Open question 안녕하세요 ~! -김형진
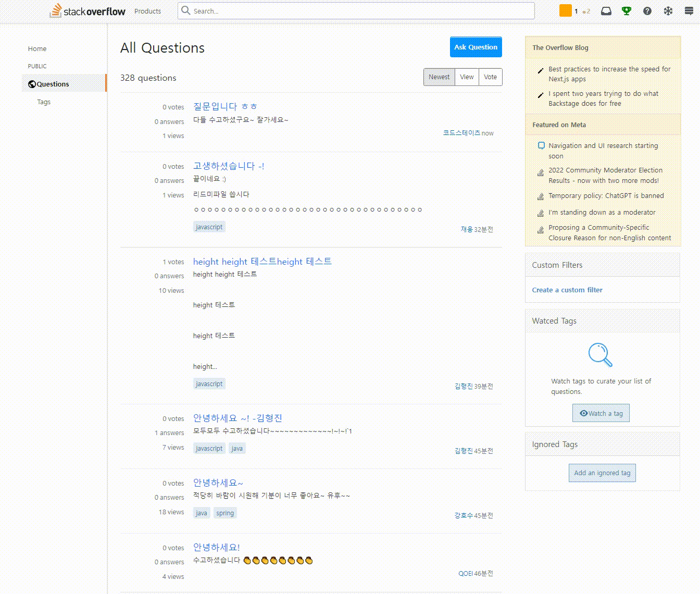 [x=238, y=418]
